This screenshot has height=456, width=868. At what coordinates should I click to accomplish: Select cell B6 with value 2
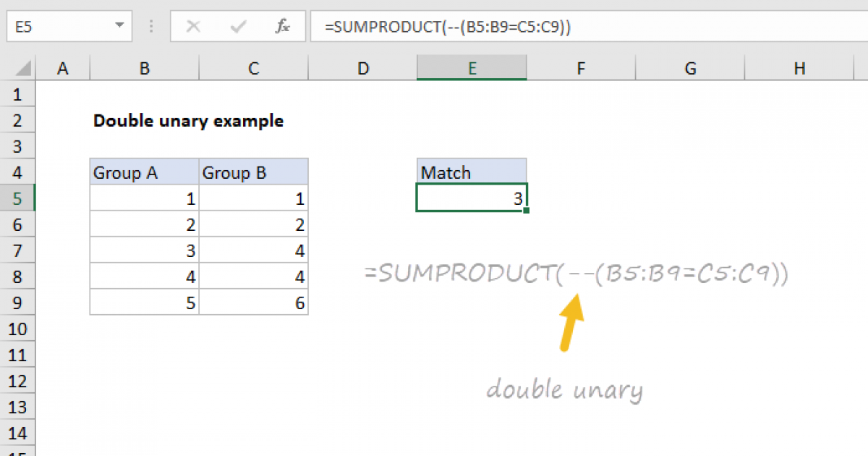coord(145,224)
